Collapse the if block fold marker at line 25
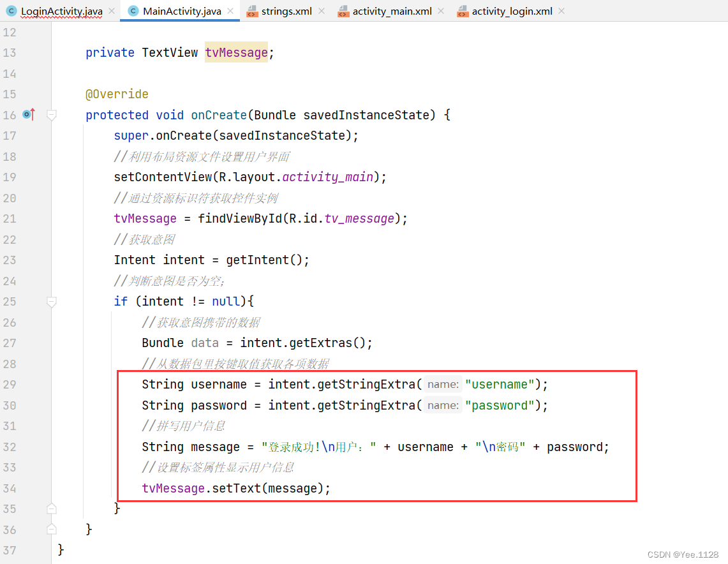 52,302
